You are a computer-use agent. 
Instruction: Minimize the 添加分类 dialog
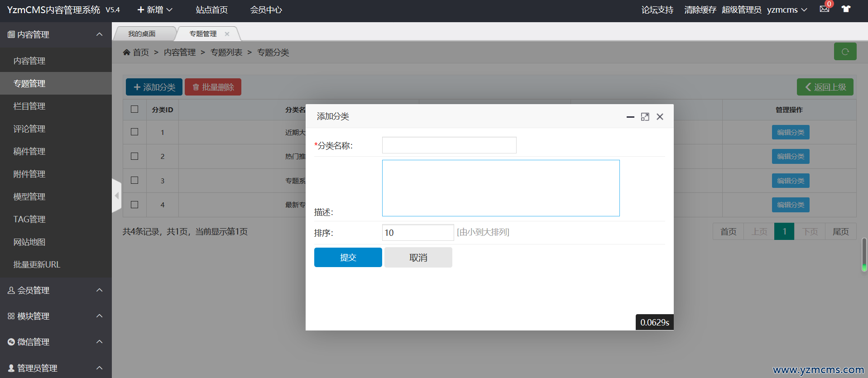[630, 117]
